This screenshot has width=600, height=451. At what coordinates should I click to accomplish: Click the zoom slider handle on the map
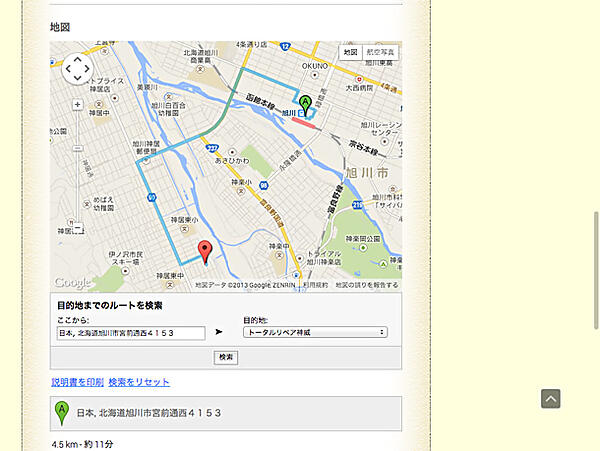(78, 148)
